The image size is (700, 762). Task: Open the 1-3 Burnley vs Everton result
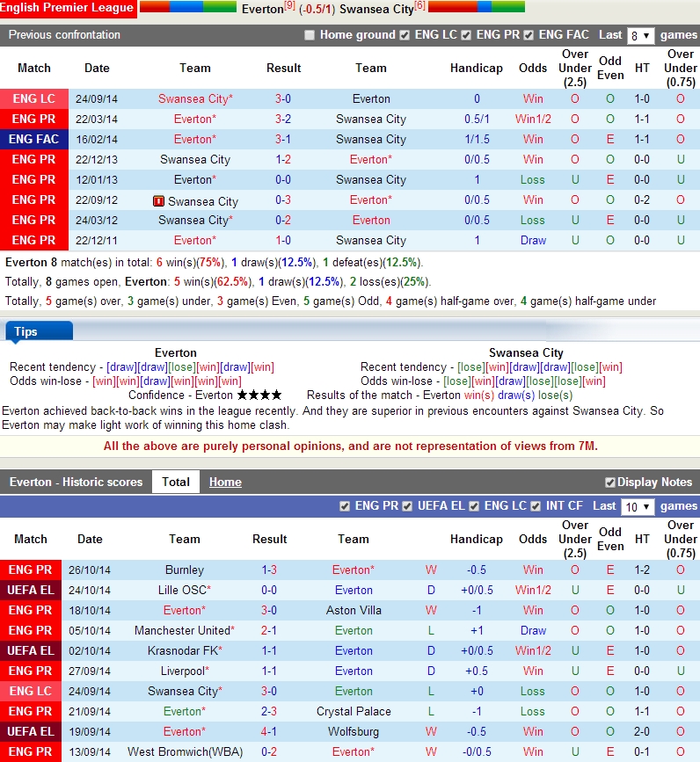point(269,570)
